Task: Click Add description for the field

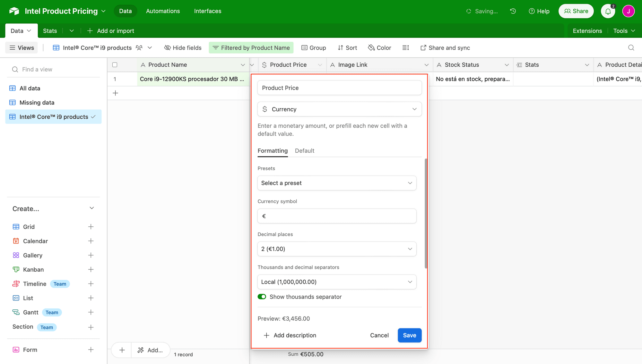Action: point(290,335)
